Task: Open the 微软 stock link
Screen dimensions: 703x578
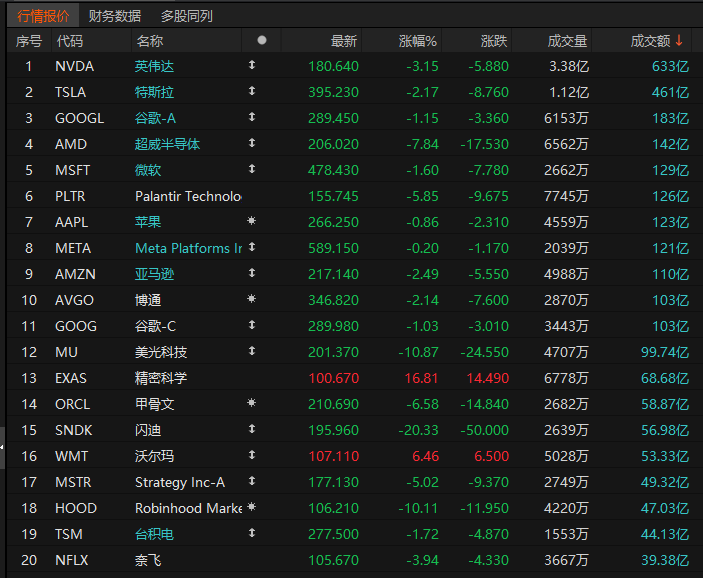Action: (x=148, y=170)
